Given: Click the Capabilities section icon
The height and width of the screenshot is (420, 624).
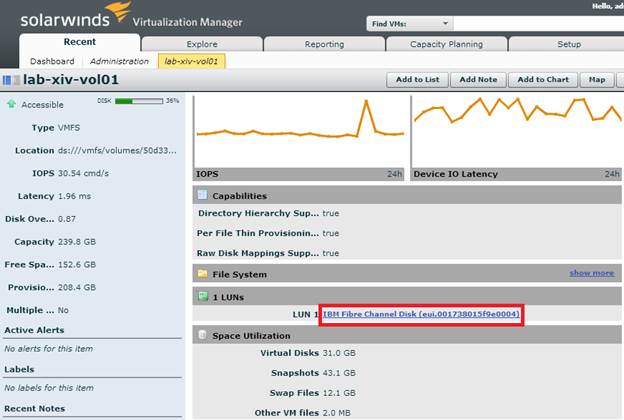Looking at the screenshot, I should [203, 195].
